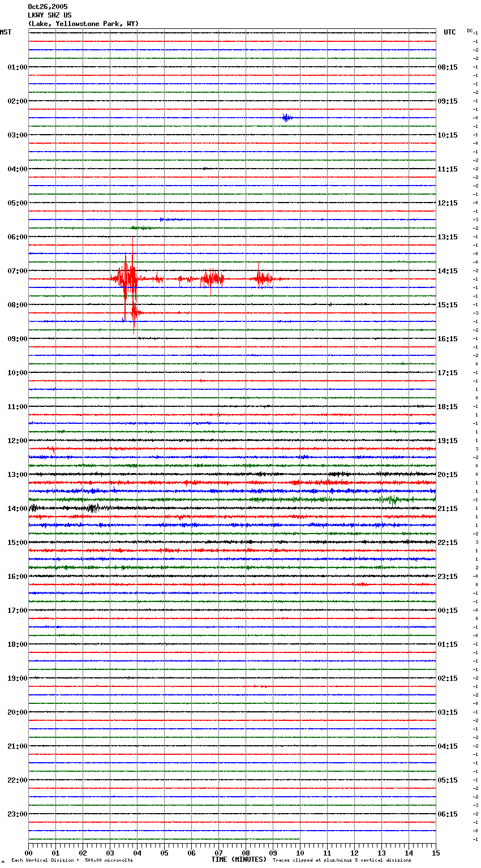Select the 23:00 MST time label
The height and width of the screenshot is (868, 481).
click(x=17, y=814)
